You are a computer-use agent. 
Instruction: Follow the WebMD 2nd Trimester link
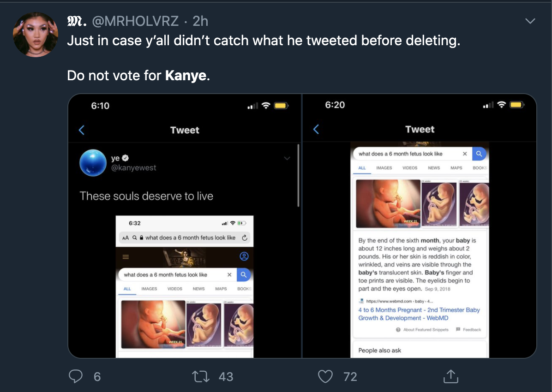coord(419,314)
